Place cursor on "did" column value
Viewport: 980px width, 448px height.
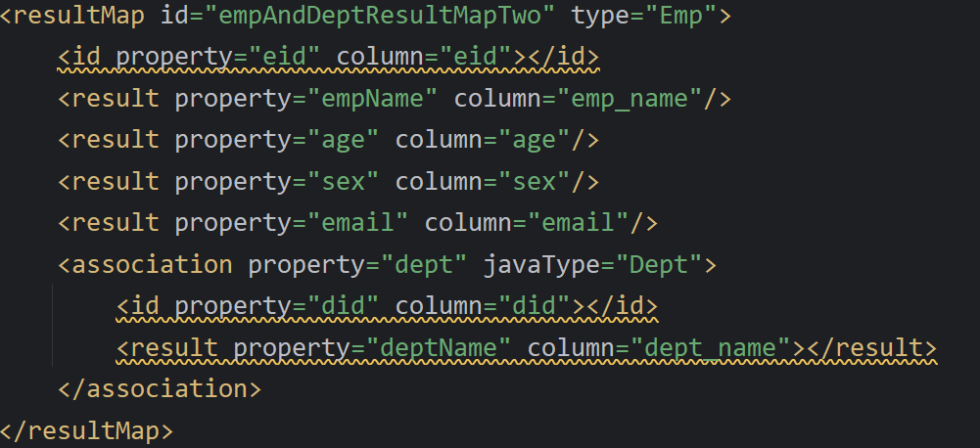[x=542, y=306]
